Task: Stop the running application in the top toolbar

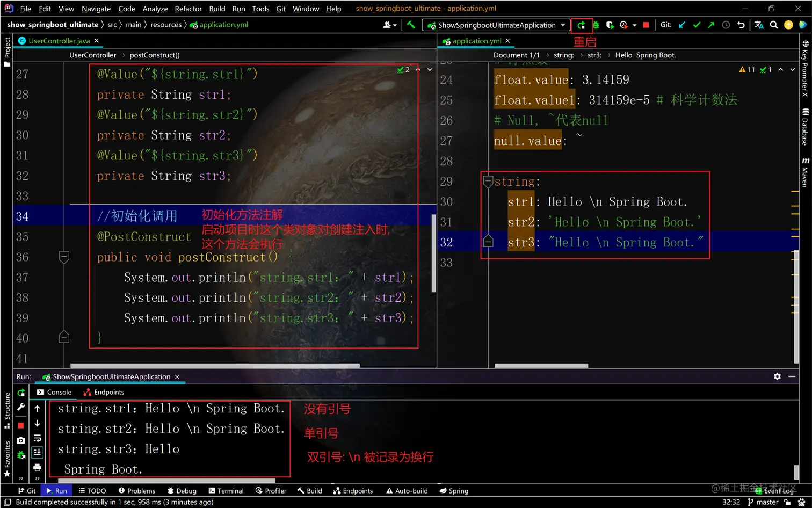Action: click(646, 25)
